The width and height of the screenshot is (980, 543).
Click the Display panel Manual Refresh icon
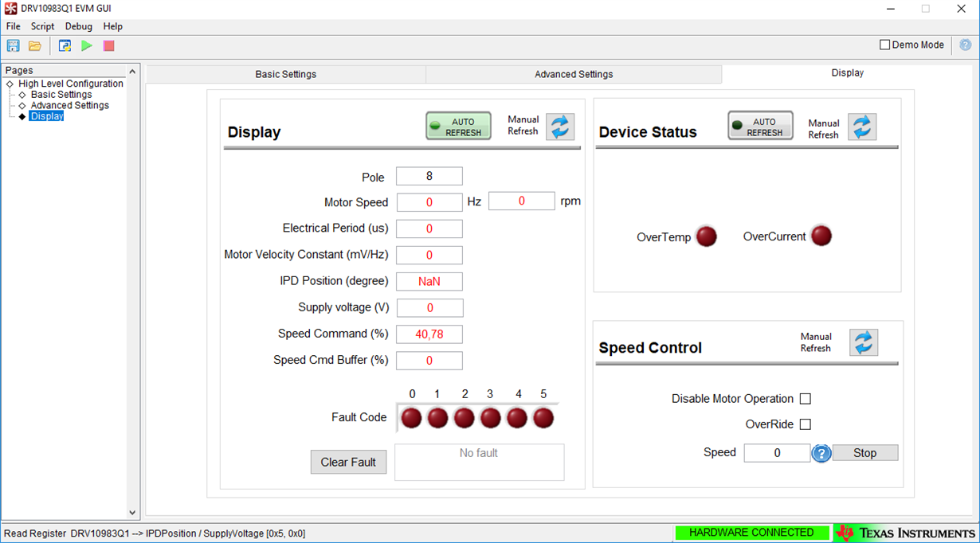point(560,127)
